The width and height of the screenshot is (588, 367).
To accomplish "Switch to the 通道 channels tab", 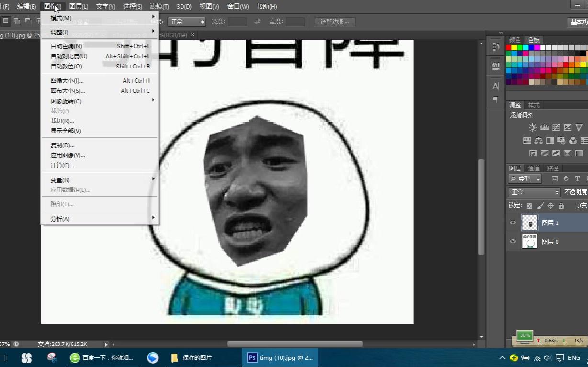I will [x=534, y=168].
